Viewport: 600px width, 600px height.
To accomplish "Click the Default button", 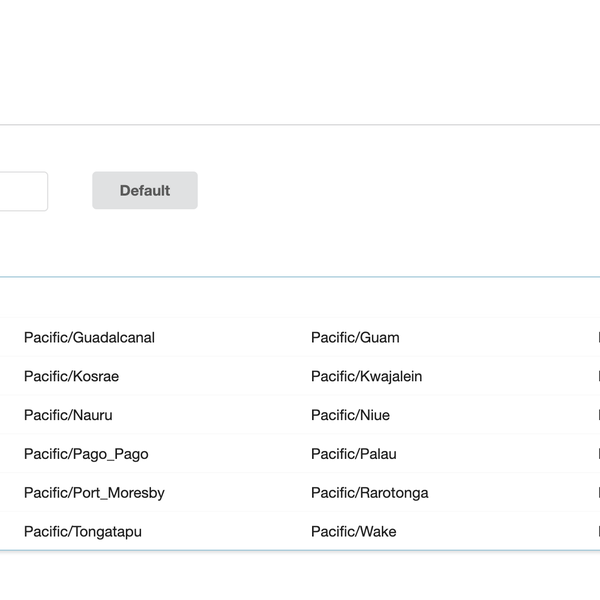I will (145, 191).
